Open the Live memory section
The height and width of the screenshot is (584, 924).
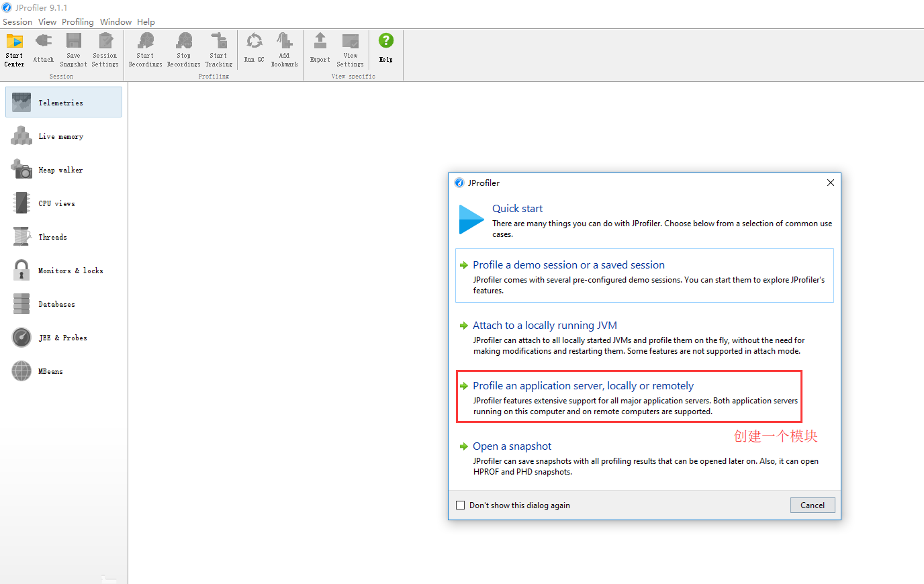(64, 136)
